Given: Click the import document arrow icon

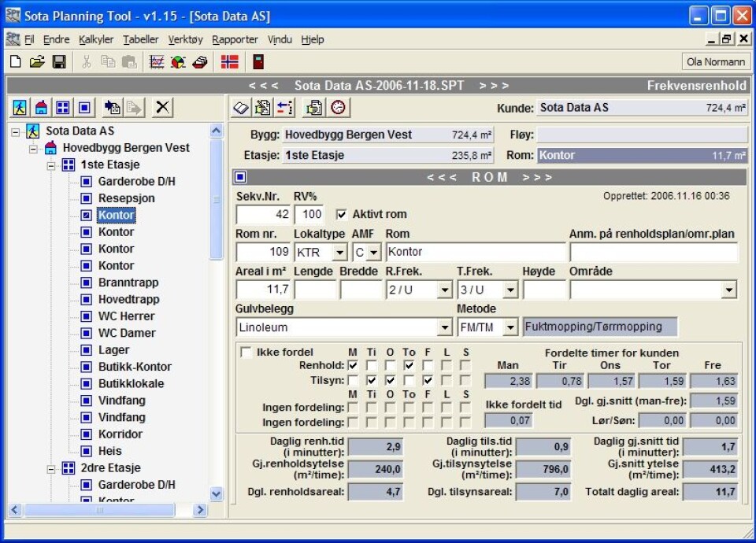Looking at the screenshot, I should pos(113,107).
